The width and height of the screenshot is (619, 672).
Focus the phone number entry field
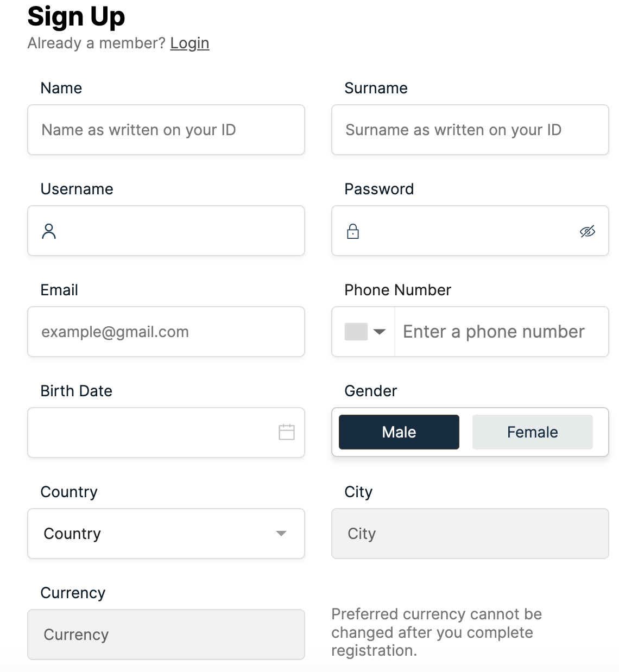pyautogui.click(x=500, y=332)
